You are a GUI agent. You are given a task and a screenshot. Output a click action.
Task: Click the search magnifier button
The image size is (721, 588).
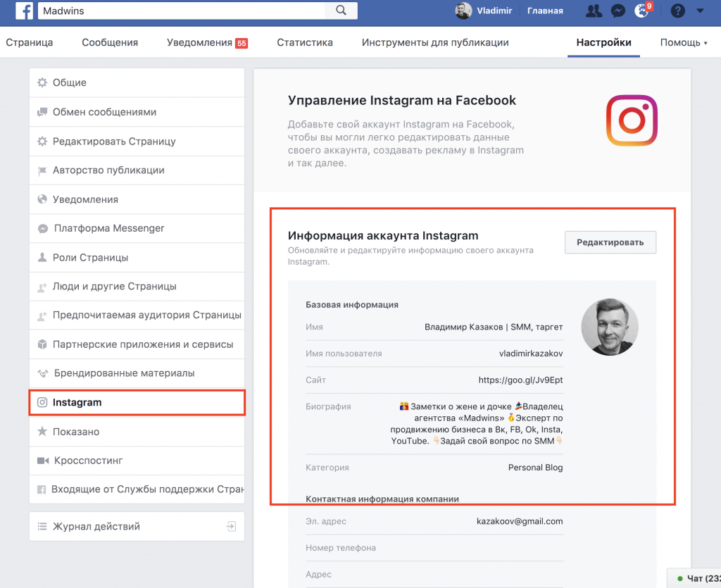pyautogui.click(x=341, y=11)
